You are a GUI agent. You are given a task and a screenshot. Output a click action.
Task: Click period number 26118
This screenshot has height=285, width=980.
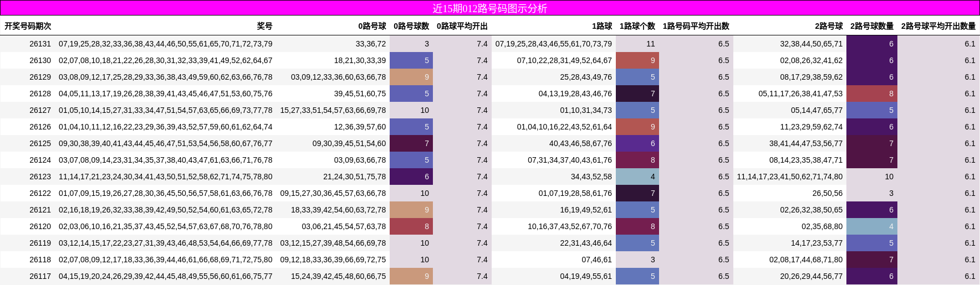coord(40,260)
